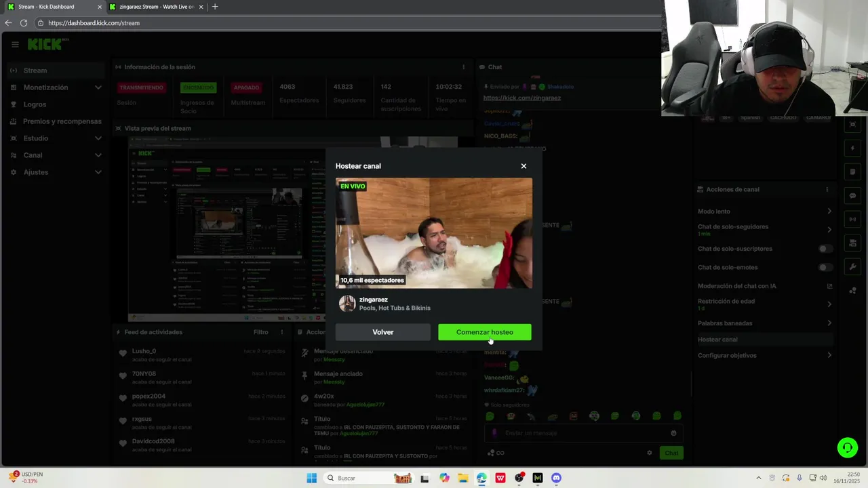Open chat settings gear
The image size is (868, 488).
pyautogui.click(x=649, y=453)
